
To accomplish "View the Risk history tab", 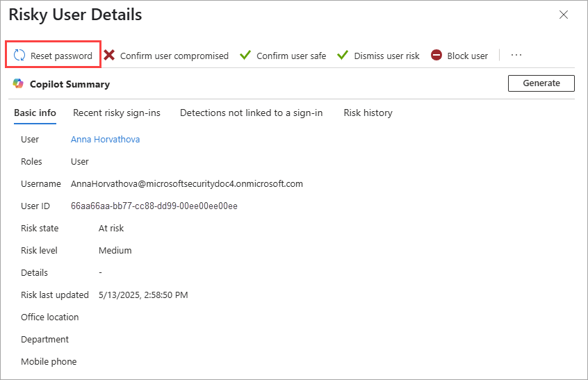I will point(368,113).
